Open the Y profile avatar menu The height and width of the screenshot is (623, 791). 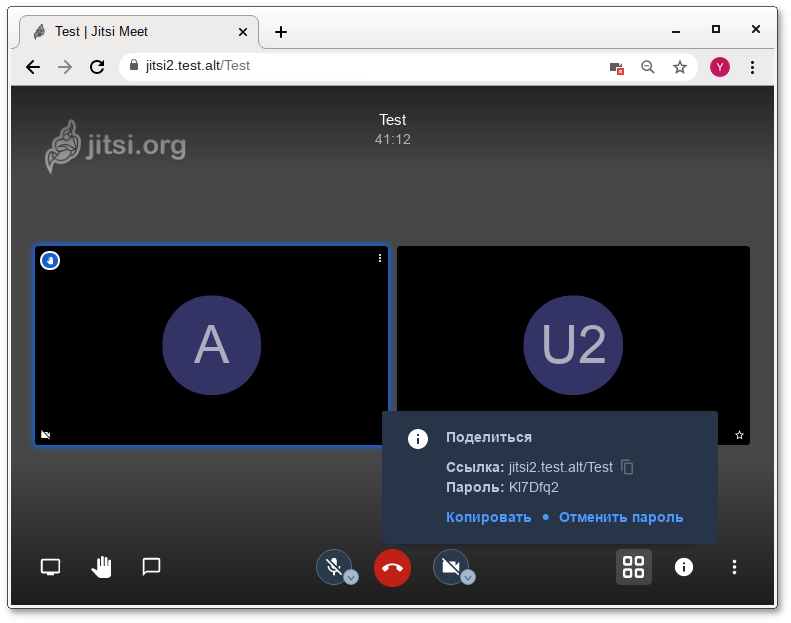point(720,67)
